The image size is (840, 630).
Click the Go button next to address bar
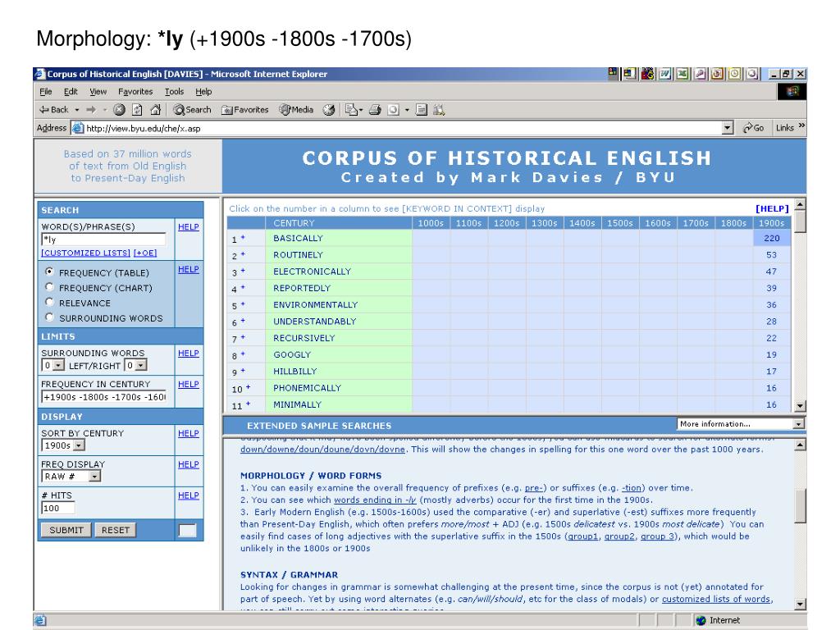[753, 128]
